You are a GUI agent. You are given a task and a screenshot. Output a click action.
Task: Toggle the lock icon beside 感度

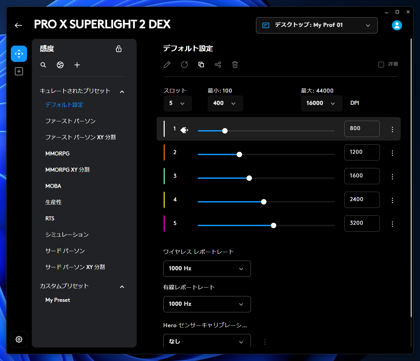tap(119, 49)
